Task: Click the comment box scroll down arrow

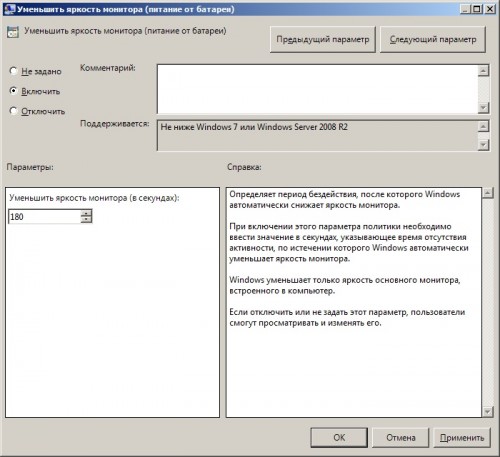Action: 483,108
